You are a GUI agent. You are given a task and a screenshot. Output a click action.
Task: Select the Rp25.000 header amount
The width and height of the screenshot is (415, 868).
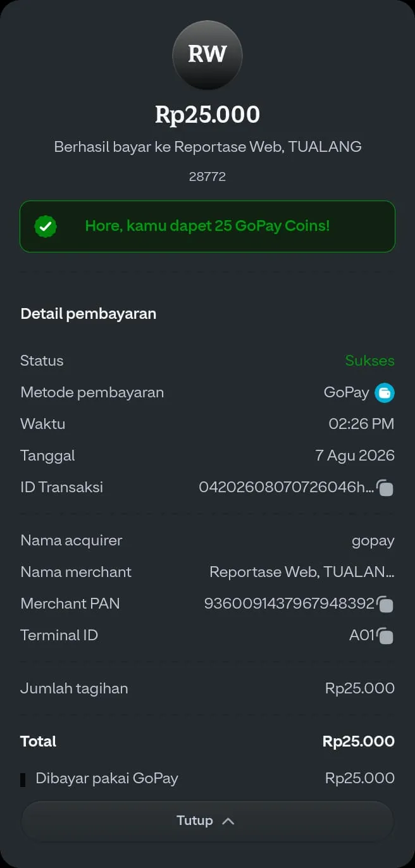(207, 115)
